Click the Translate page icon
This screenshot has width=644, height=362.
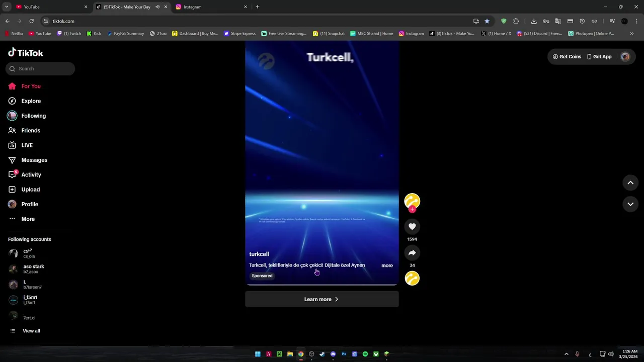pos(558,21)
